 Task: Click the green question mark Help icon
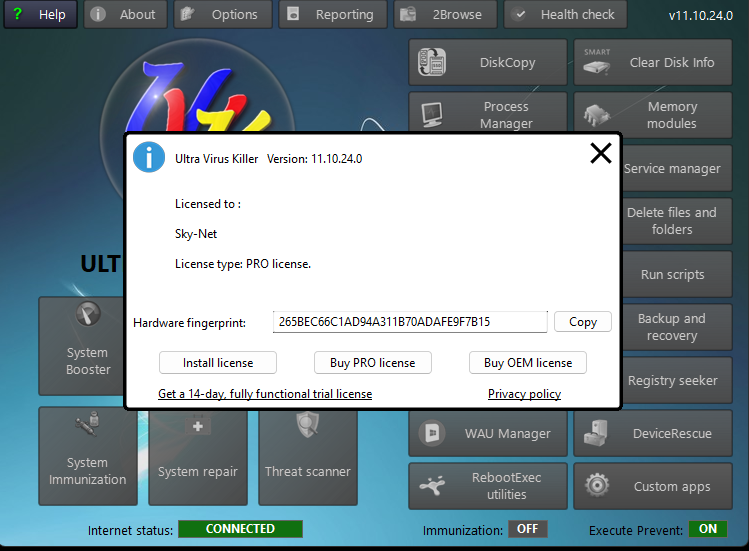coord(18,13)
